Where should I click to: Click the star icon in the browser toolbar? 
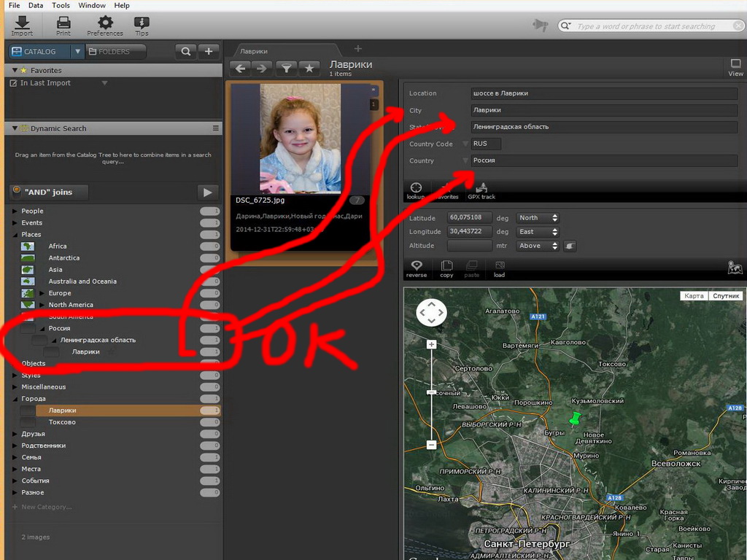pos(309,69)
